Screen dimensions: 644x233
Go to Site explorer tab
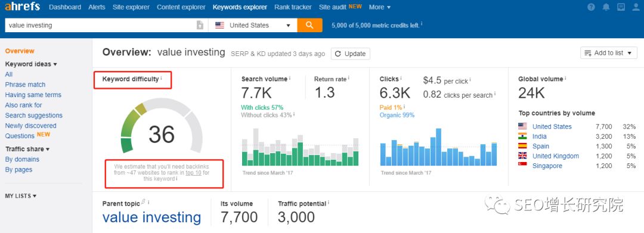(x=131, y=7)
